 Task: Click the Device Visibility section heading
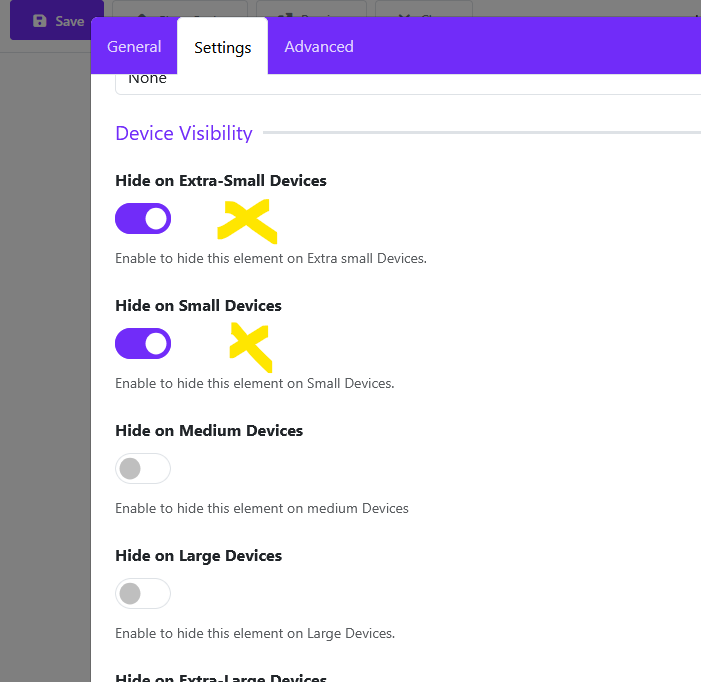pos(184,133)
